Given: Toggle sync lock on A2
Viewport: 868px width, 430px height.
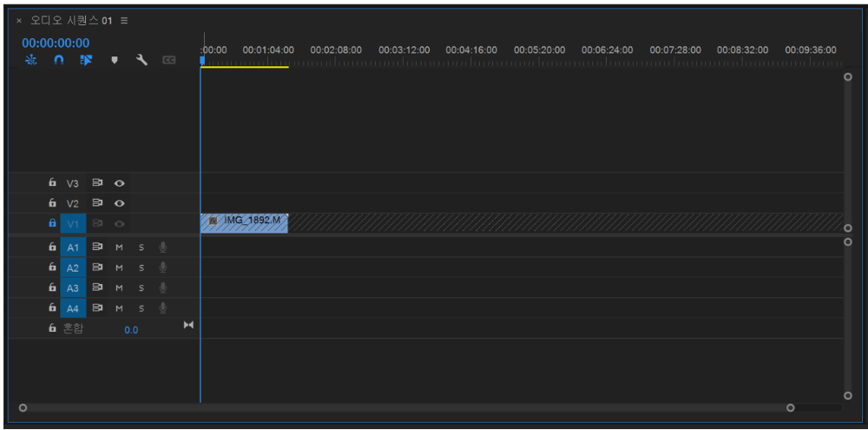Looking at the screenshot, I should click(x=97, y=267).
